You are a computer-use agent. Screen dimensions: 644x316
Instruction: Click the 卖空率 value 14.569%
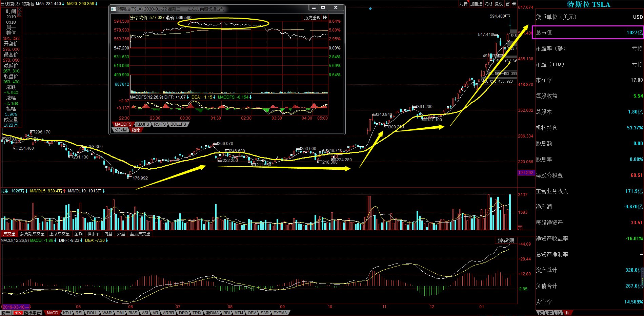pos(633,302)
